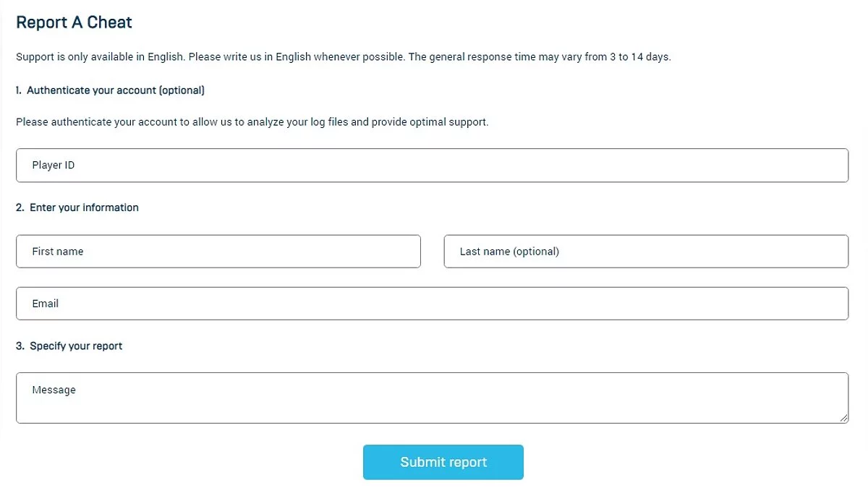Click the Report A Cheat heading

[74, 22]
